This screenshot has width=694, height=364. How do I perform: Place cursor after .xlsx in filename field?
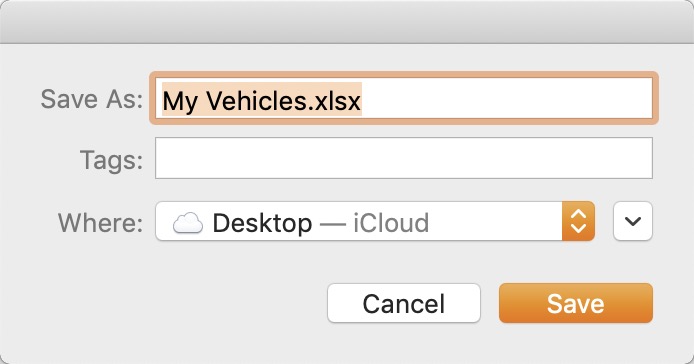[x=362, y=100]
